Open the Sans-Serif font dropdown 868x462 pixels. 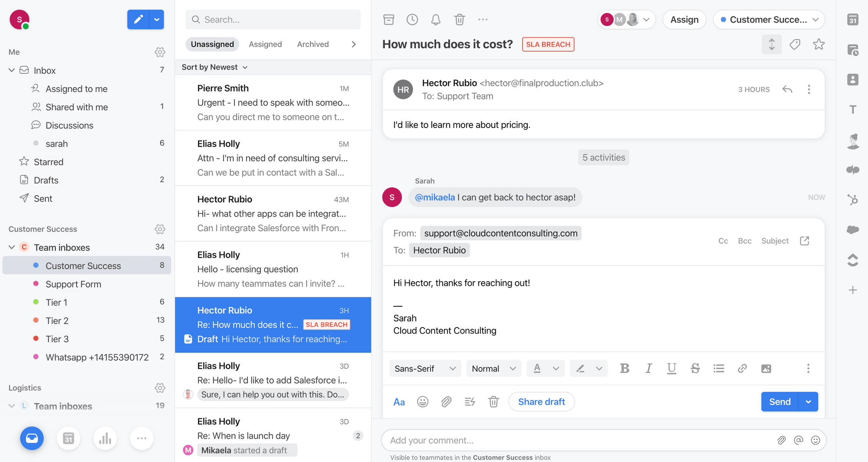[425, 368]
